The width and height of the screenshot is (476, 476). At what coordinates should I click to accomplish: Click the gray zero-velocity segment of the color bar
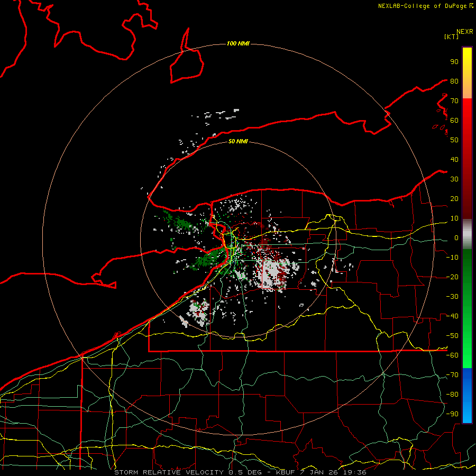click(467, 234)
